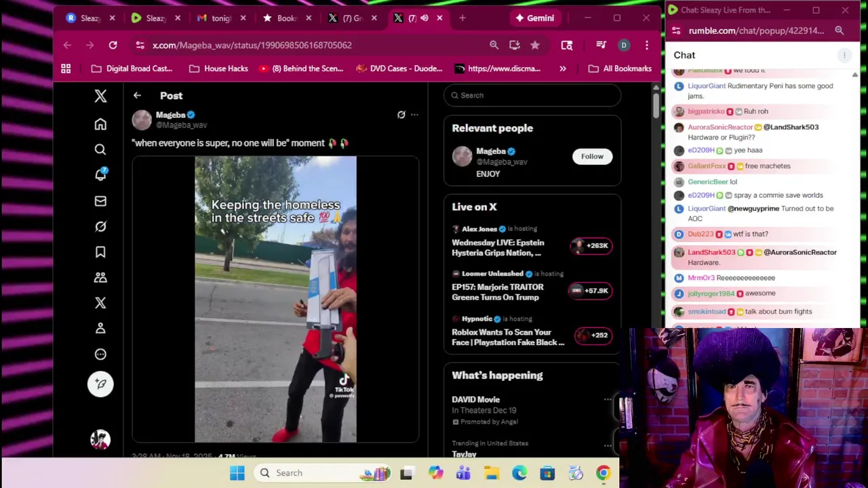Click the Gemini button
This screenshot has height=488, width=868.
[534, 18]
